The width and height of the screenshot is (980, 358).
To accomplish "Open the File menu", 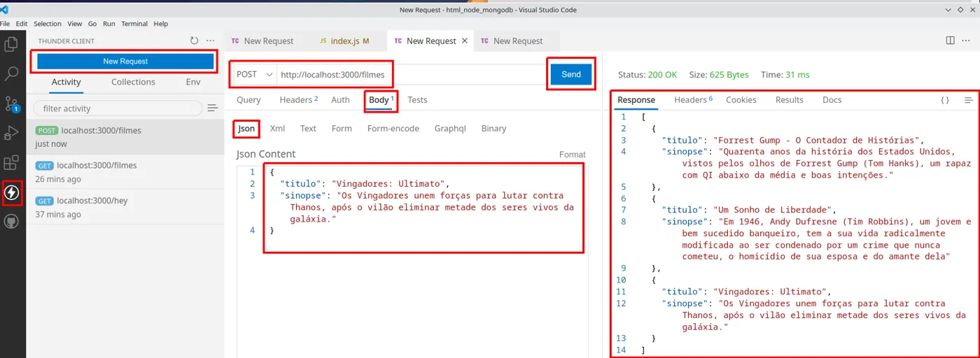I will (6, 24).
